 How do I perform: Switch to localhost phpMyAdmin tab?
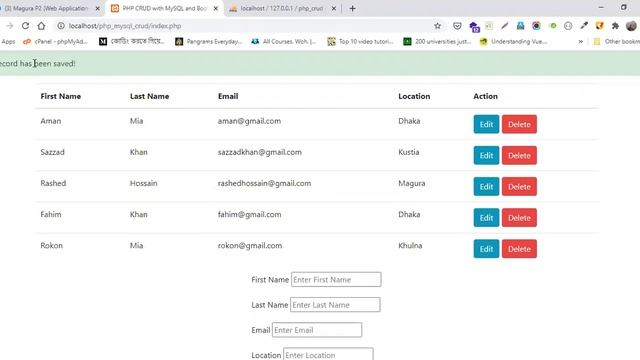coord(282,8)
